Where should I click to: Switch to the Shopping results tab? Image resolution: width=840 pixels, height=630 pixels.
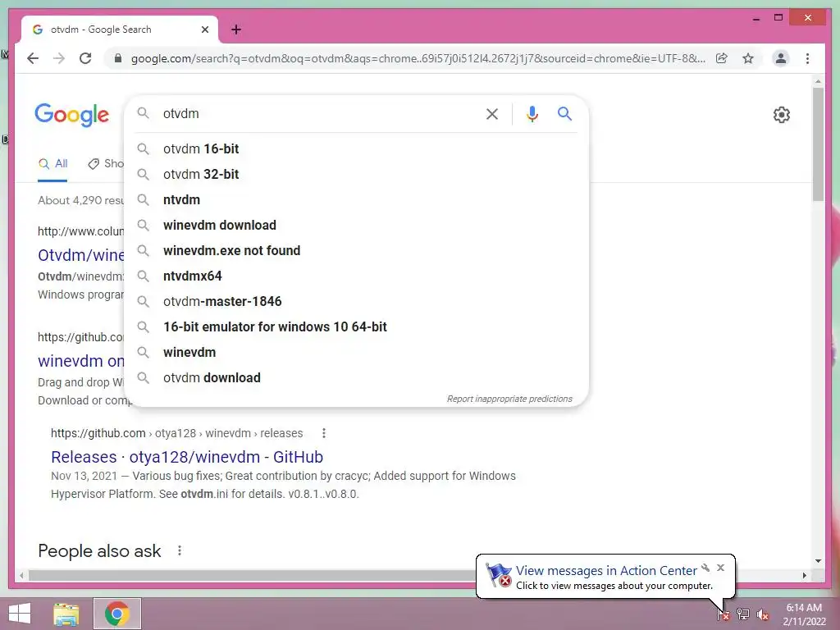pos(106,164)
